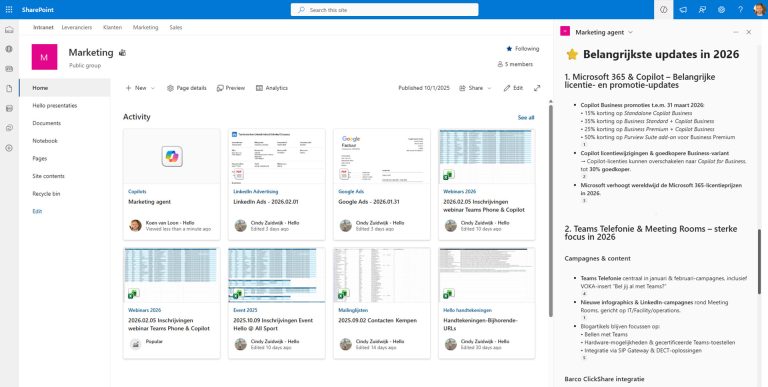Click the left rail files icon
This screenshot has width=768, height=387.
tap(9, 89)
